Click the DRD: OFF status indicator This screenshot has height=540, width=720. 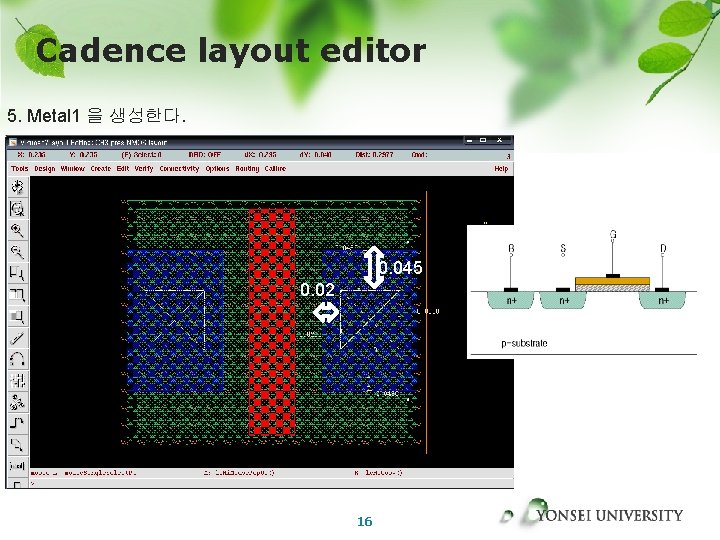point(204,155)
